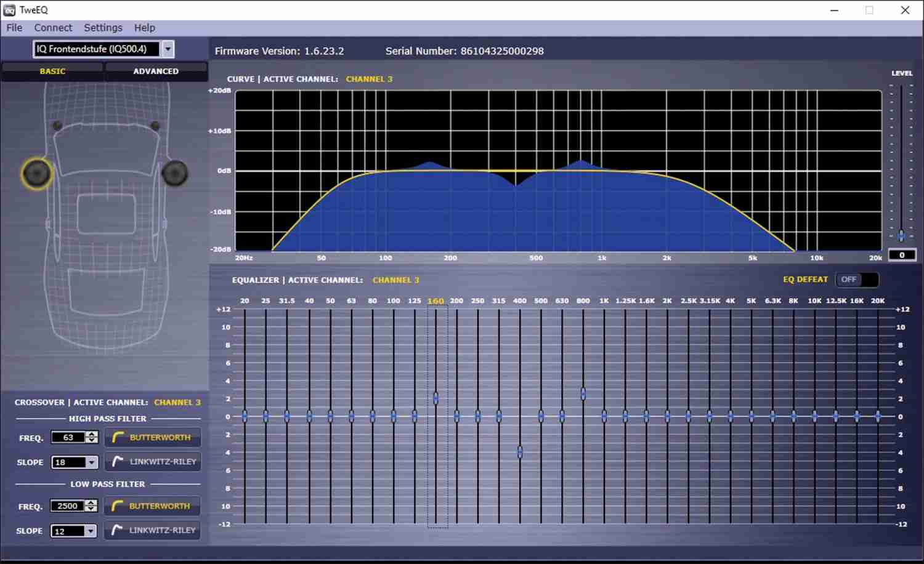Open the File menu
This screenshot has width=924, height=564.
[x=14, y=28]
